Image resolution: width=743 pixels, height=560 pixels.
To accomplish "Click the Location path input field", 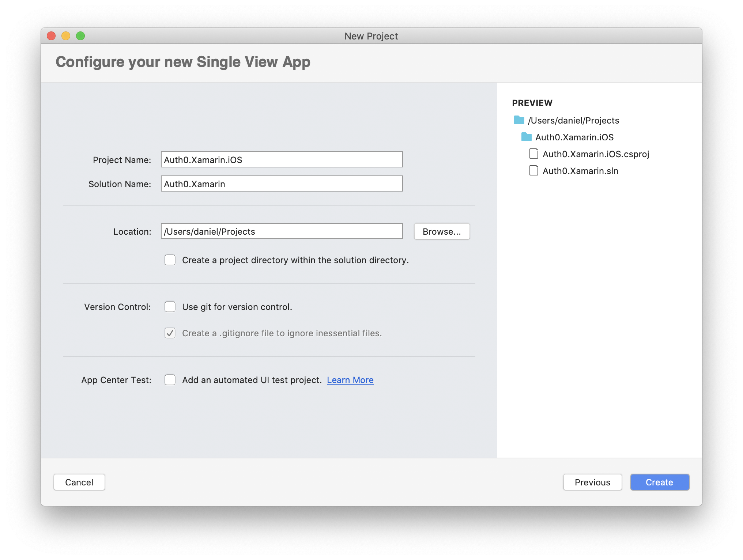I will (x=282, y=231).
